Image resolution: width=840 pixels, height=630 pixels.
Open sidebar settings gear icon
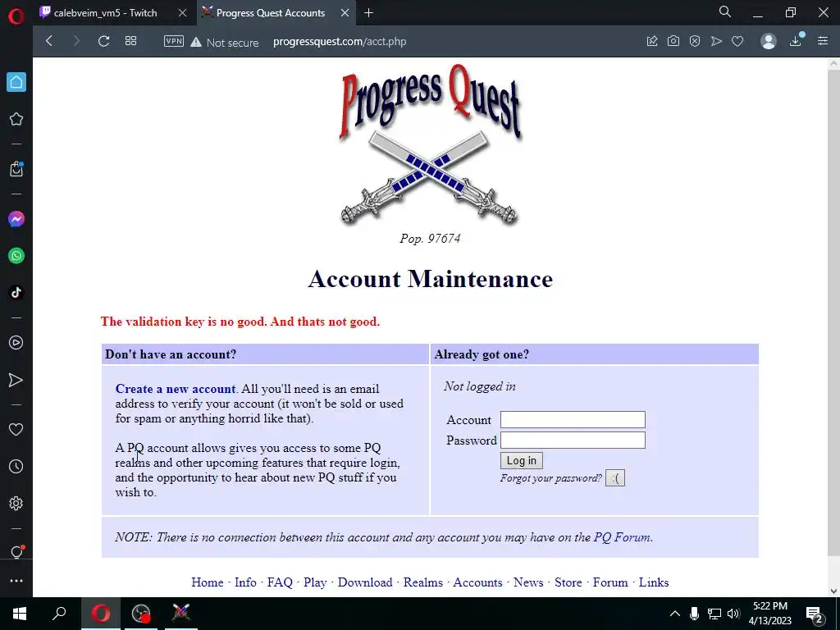pyautogui.click(x=16, y=504)
